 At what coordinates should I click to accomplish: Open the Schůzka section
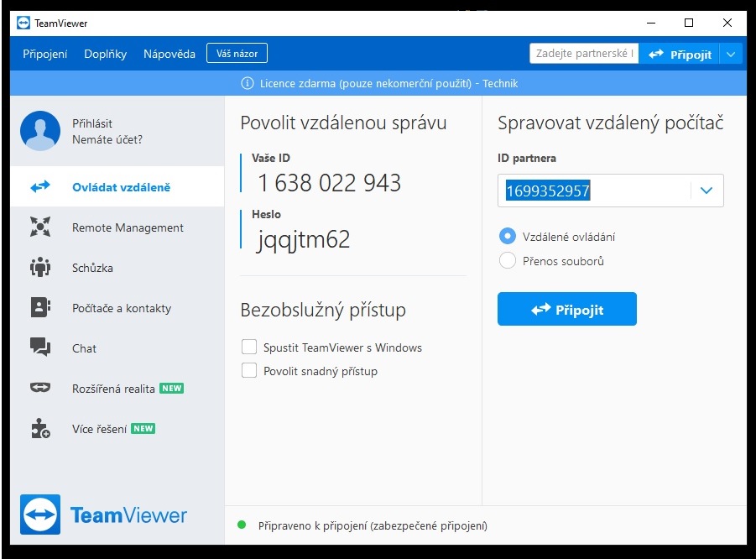[117, 267]
